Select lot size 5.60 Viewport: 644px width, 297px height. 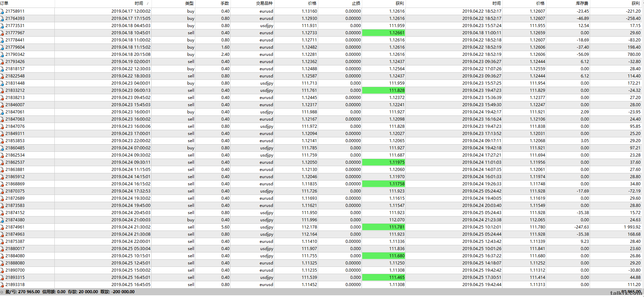225,227
